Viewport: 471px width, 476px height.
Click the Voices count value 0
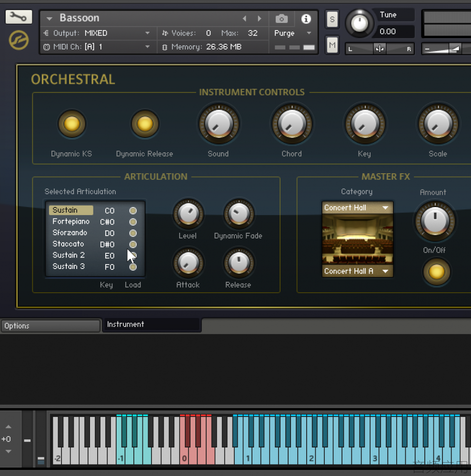(x=208, y=33)
